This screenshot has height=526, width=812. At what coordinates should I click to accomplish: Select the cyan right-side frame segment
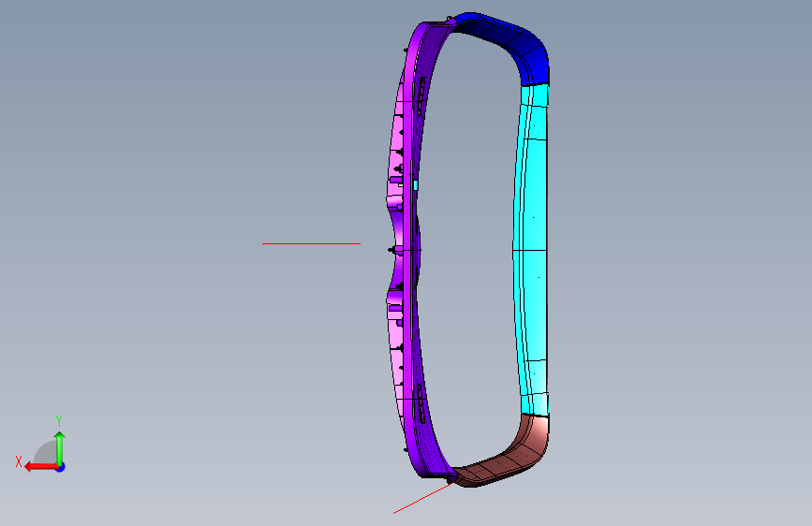click(x=534, y=249)
